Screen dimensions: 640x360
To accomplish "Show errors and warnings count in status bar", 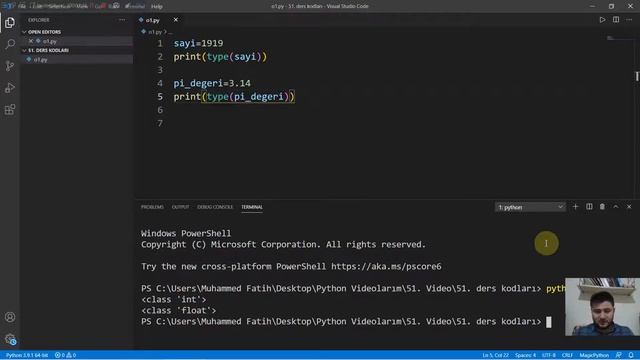I will (65, 355).
